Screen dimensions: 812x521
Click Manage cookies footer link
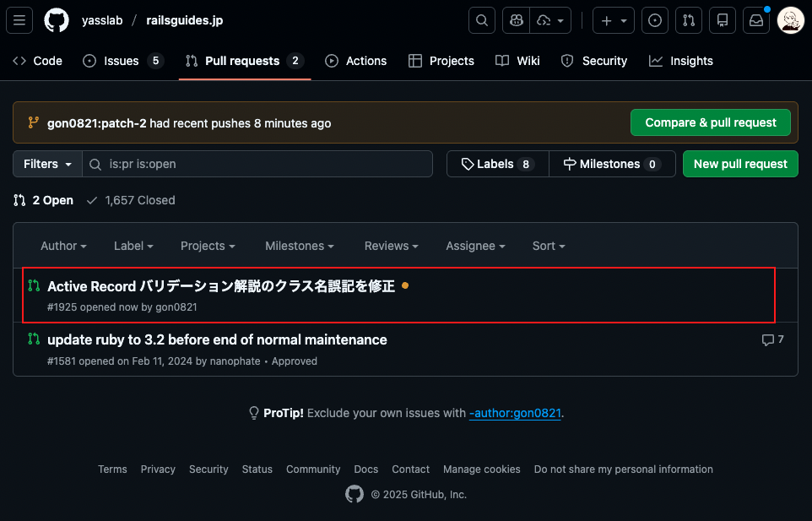pos(482,469)
